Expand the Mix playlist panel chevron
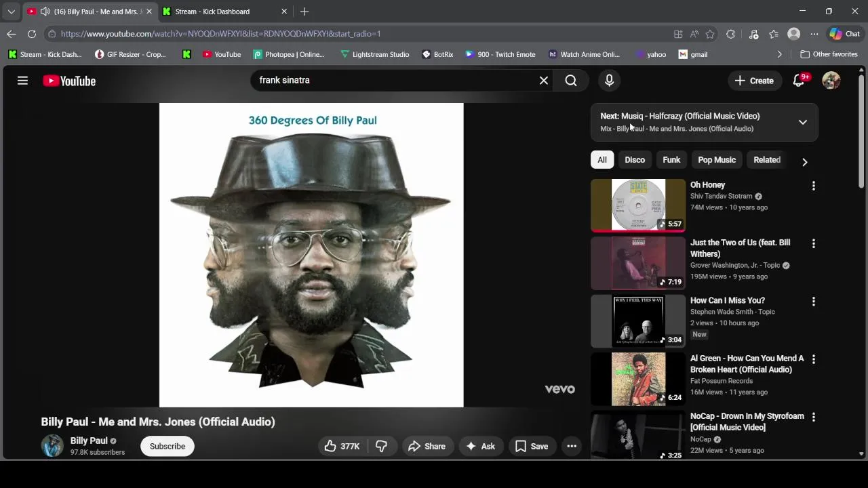 coord(803,122)
